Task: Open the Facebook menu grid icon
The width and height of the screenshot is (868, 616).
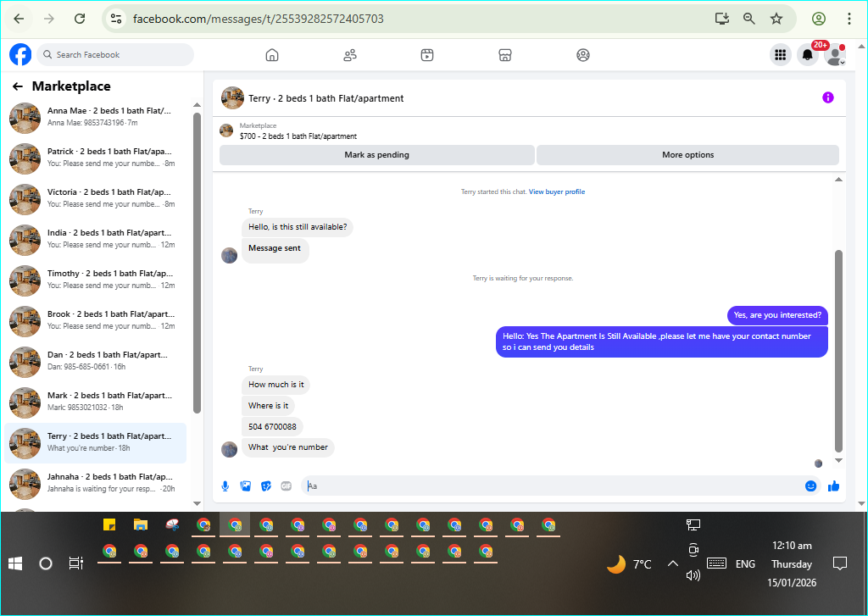Action: pyautogui.click(x=780, y=55)
